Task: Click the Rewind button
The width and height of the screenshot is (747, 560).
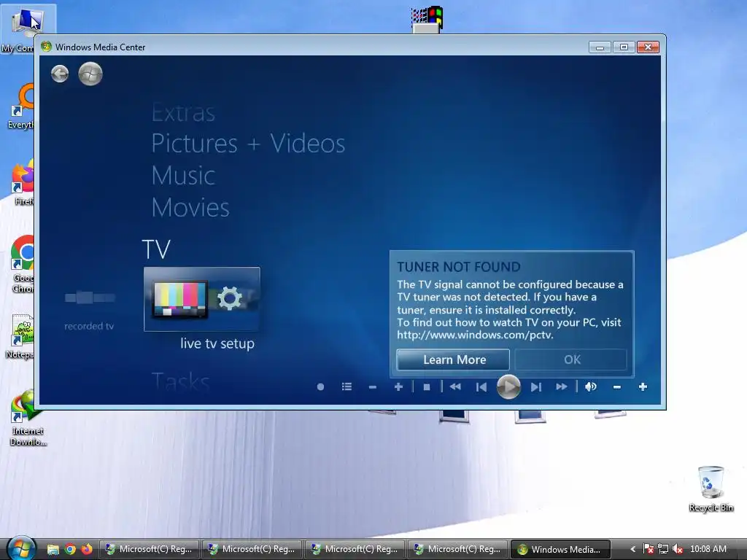Action: pyautogui.click(x=455, y=386)
